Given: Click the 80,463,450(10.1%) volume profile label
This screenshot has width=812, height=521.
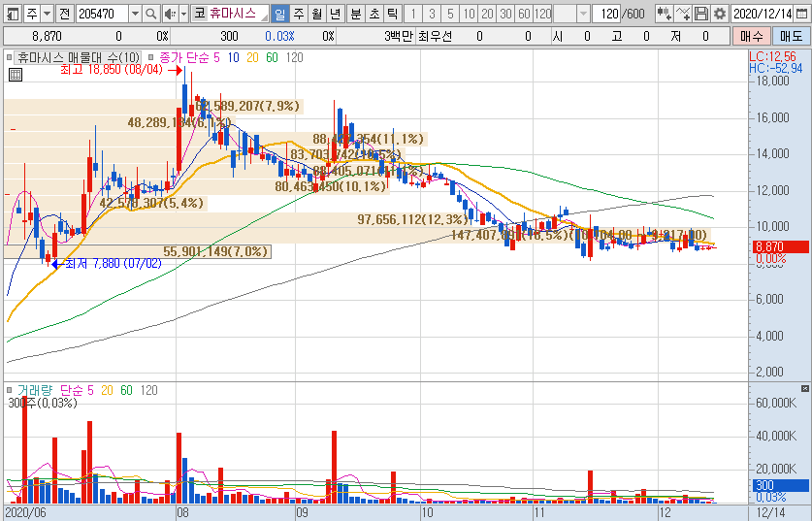Looking at the screenshot, I should coord(331,186).
